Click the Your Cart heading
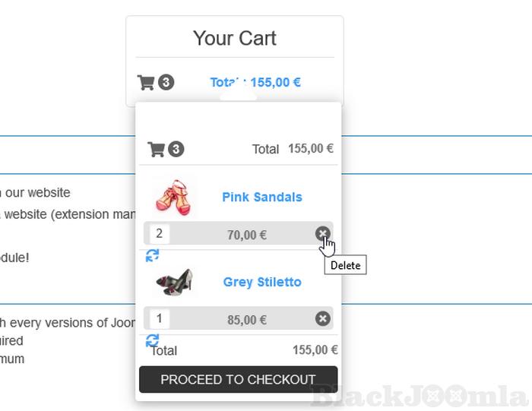 pos(234,38)
